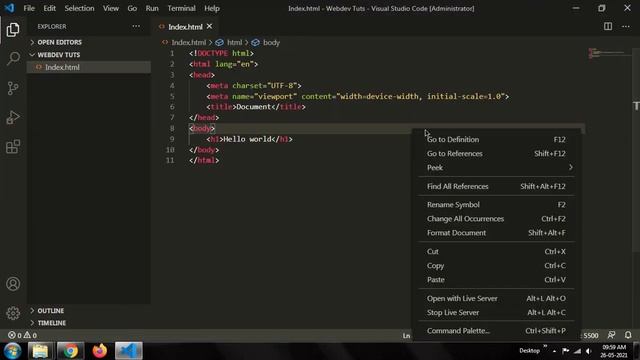The width and height of the screenshot is (640, 360).
Task: Open the Extensions view
Action: pyautogui.click(x=13, y=147)
